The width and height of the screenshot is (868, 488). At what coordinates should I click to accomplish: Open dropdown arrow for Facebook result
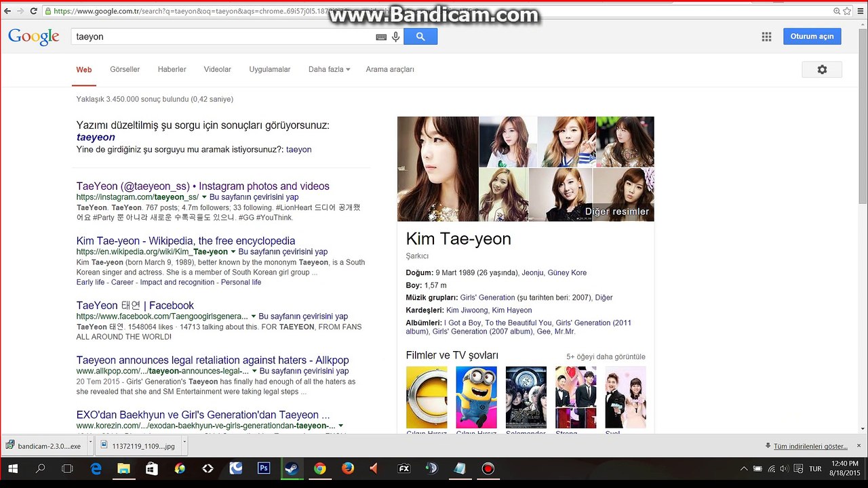click(254, 317)
